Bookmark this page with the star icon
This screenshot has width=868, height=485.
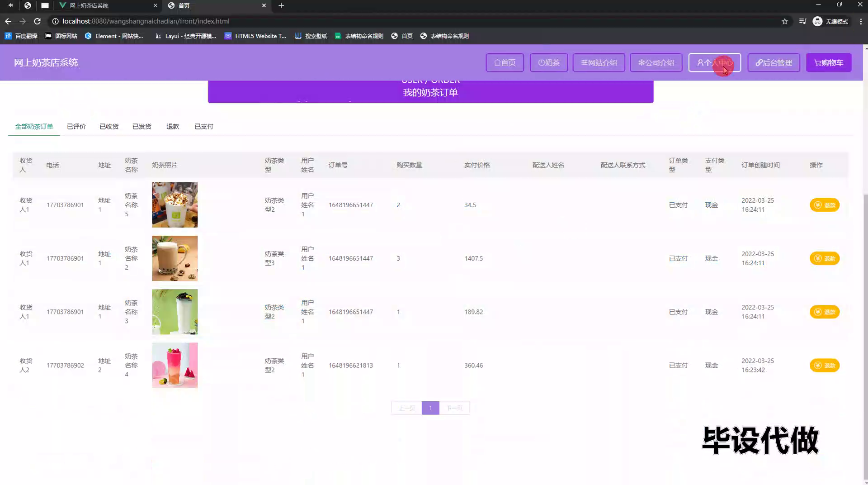point(785,21)
